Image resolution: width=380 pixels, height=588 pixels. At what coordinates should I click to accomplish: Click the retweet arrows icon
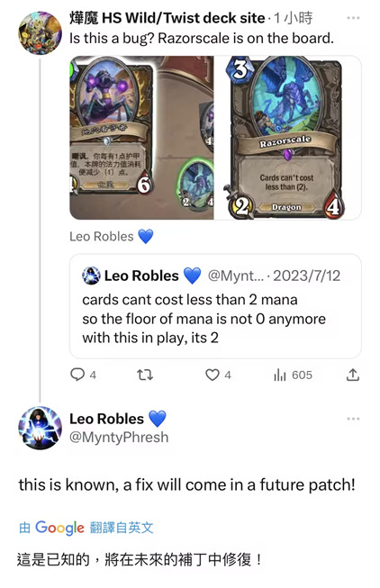click(x=145, y=375)
